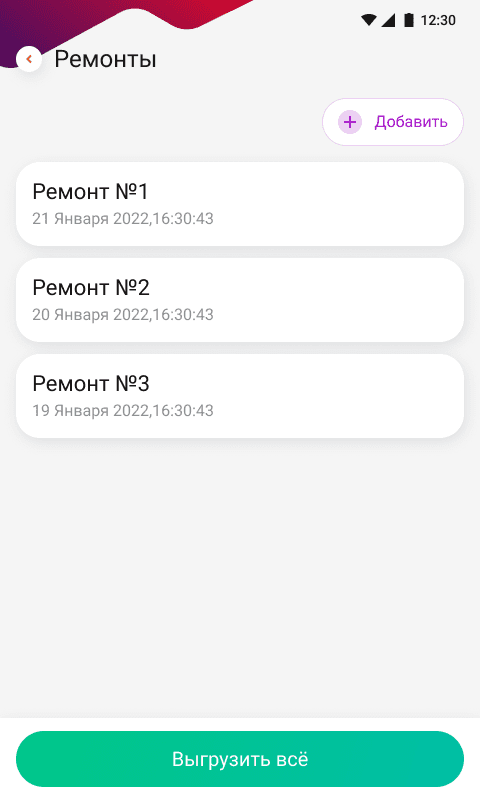Tap the 20 Января 2022 date line

pyautogui.click(x=123, y=315)
